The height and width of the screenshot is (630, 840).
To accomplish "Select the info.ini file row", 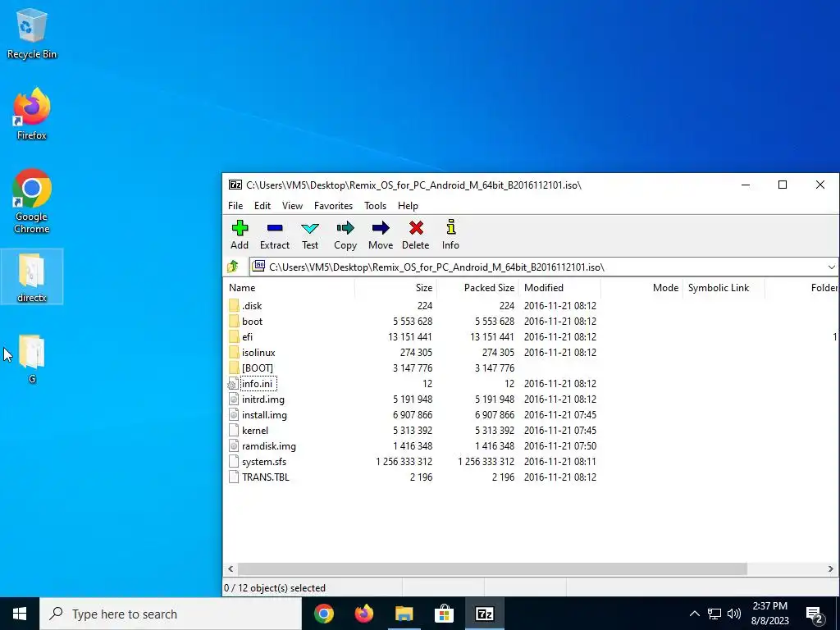I will (413, 384).
